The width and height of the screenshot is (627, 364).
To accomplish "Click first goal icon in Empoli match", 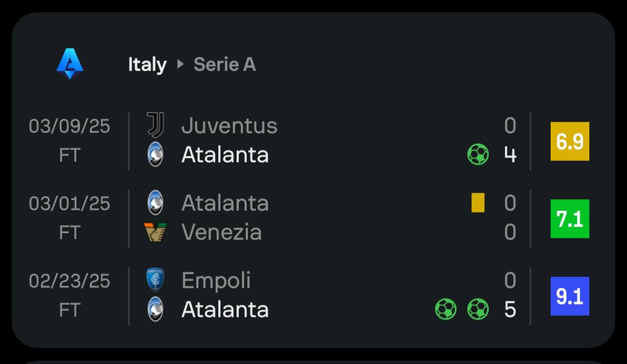I will [x=445, y=309].
